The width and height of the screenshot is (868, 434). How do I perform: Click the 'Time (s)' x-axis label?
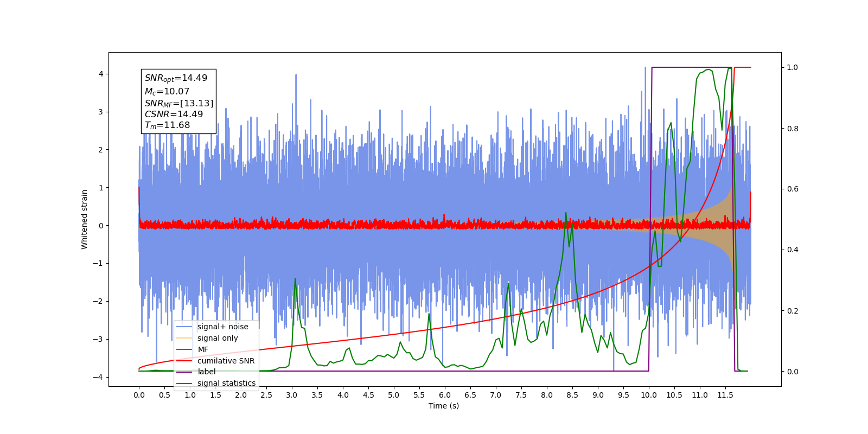point(444,406)
